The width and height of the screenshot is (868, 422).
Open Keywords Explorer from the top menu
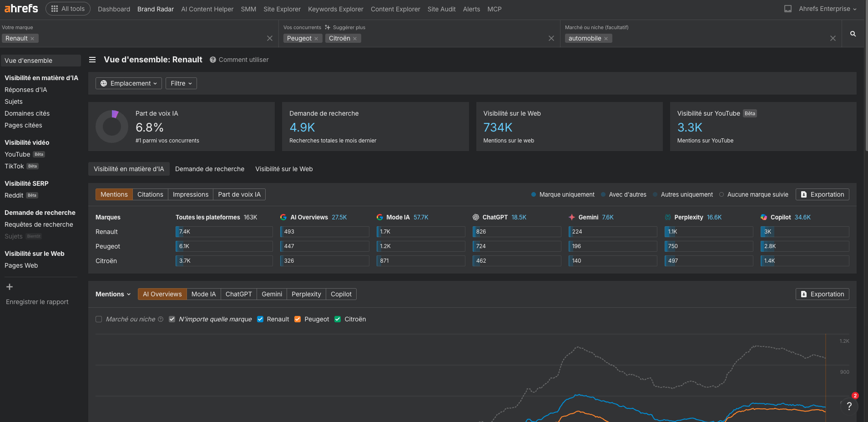[335, 9]
